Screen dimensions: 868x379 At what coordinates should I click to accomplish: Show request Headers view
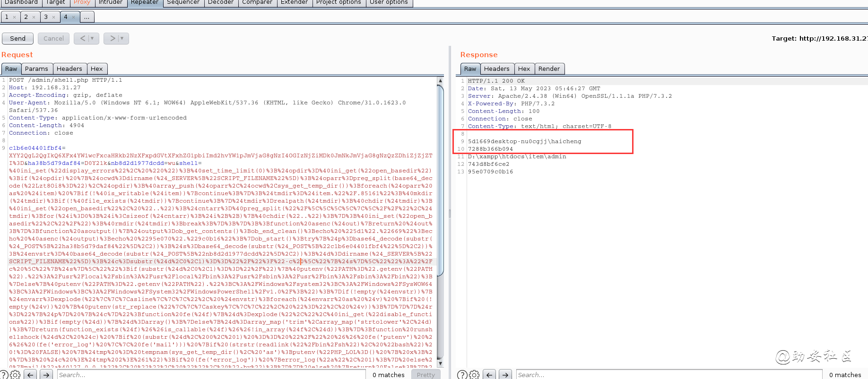tap(69, 69)
